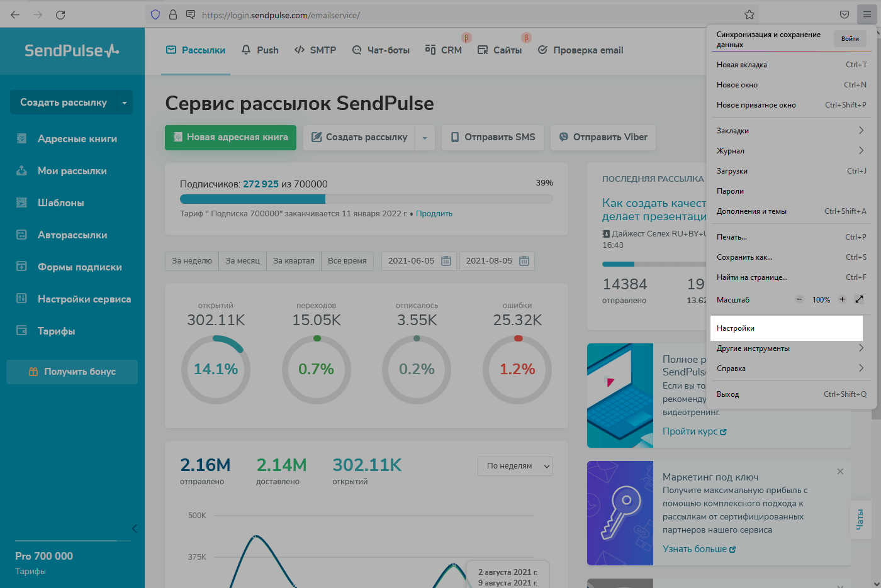Click the calendar icon for 2021-08-05

(x=524, y=260)
